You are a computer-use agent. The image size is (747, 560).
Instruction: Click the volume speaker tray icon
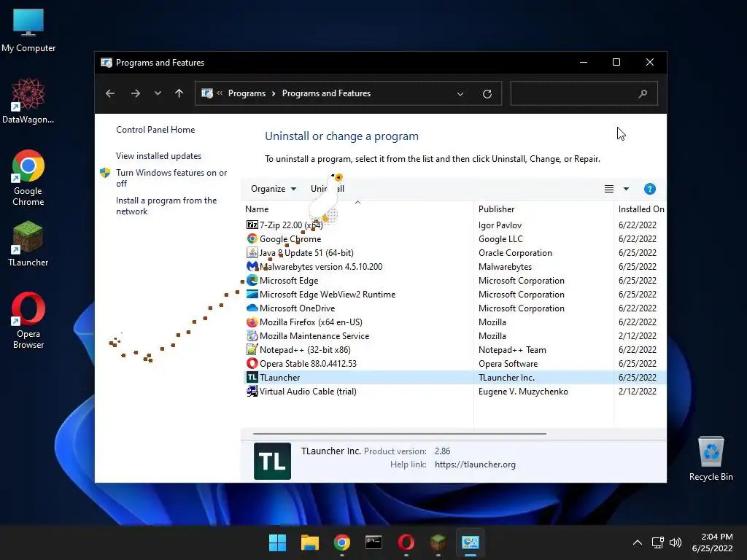pos(676,542)
